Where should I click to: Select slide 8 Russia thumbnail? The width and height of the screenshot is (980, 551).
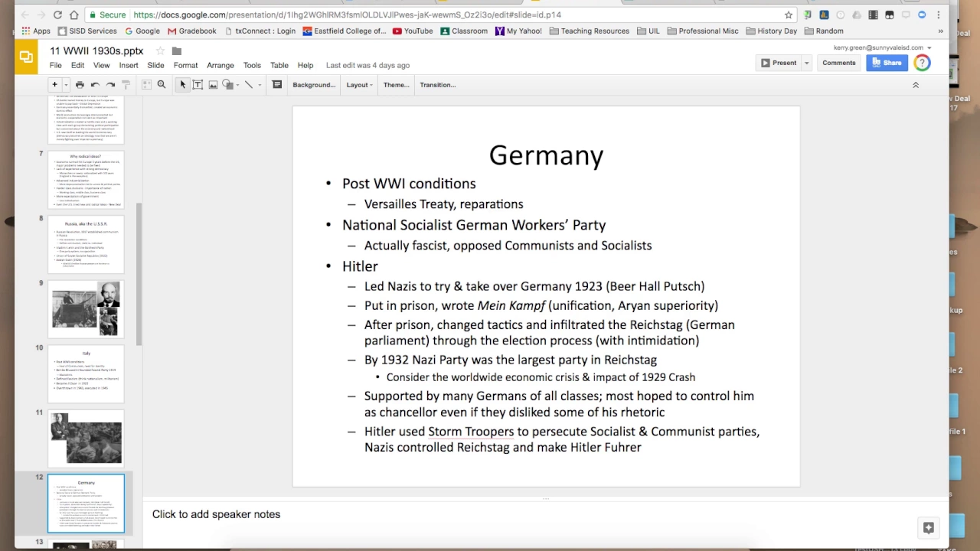(x=87, y=246)
